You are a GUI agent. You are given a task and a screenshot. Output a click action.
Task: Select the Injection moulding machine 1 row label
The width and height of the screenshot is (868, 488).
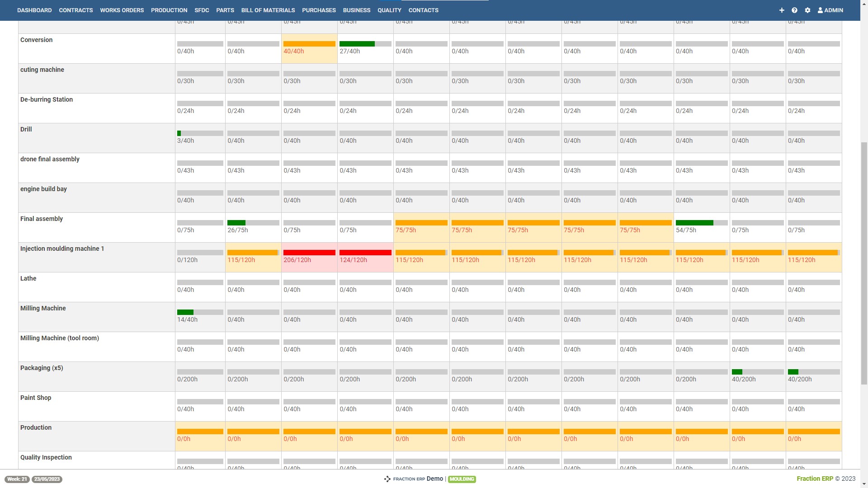pyautogui.click(x=62, y=249)
